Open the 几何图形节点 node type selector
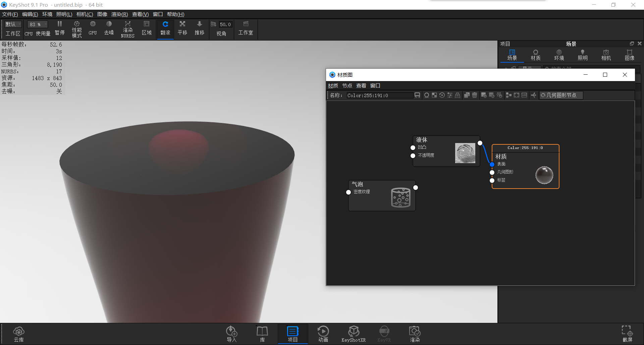 tap(560, 95)
